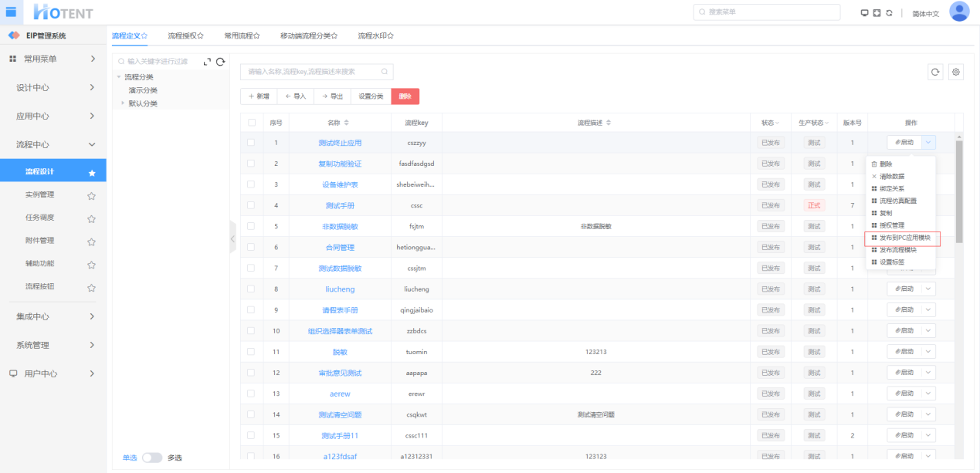Open the dropdown arrow next to 启动 in row 8

(928, 289)
